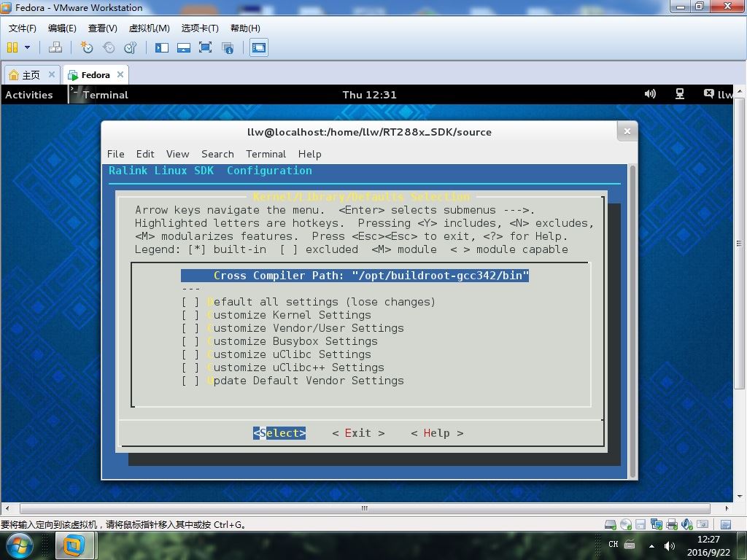This screenshot has height=560, width=747.
Task: Close the 主页 tab
Action: pos(52,74)
